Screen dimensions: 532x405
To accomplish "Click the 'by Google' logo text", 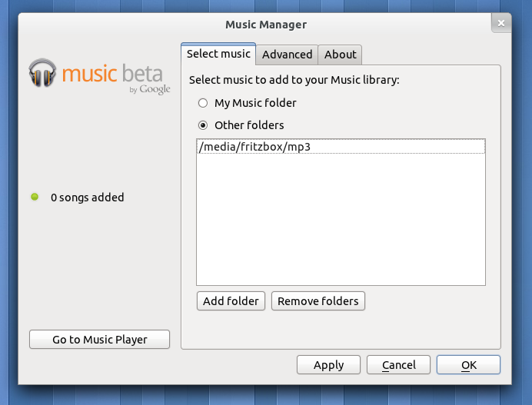I will pos(149,90).
